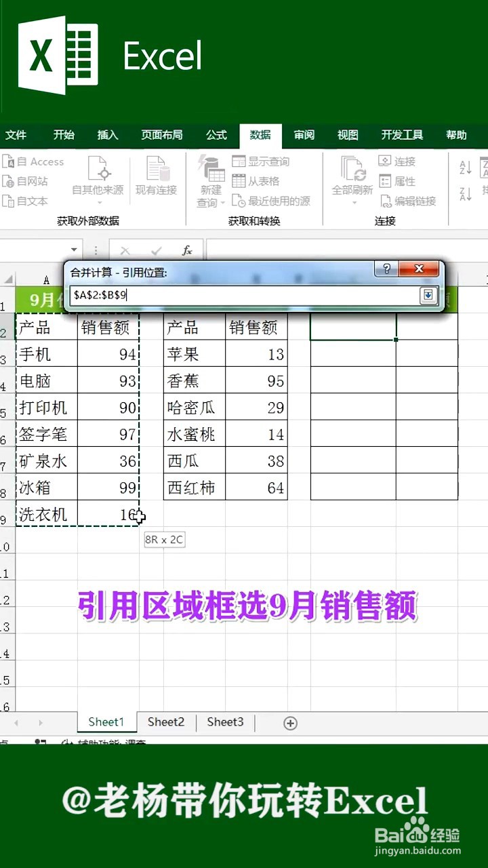Open the 开发工具 ribbon tab
Image resolution: width=488 pixels, height=868 pixels.
coord(402,135)
